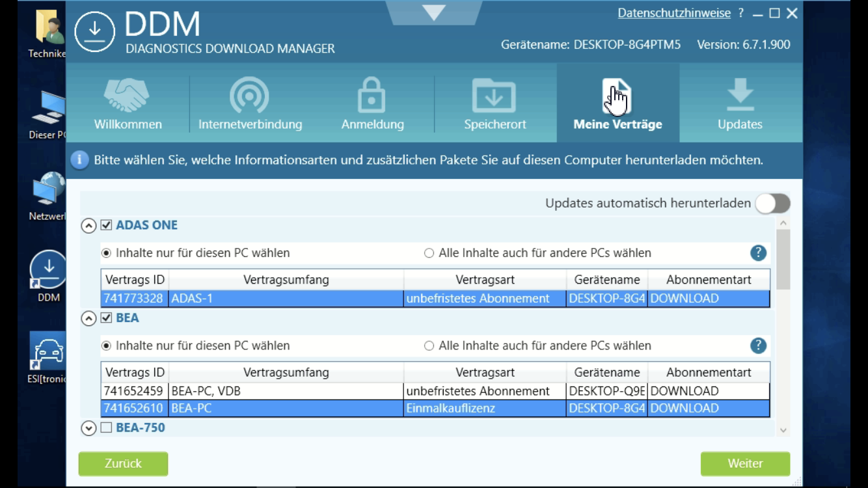Open Dieser PC desktop icon
868x488 pixels.
pyautogui.click(x=48, y=115)
